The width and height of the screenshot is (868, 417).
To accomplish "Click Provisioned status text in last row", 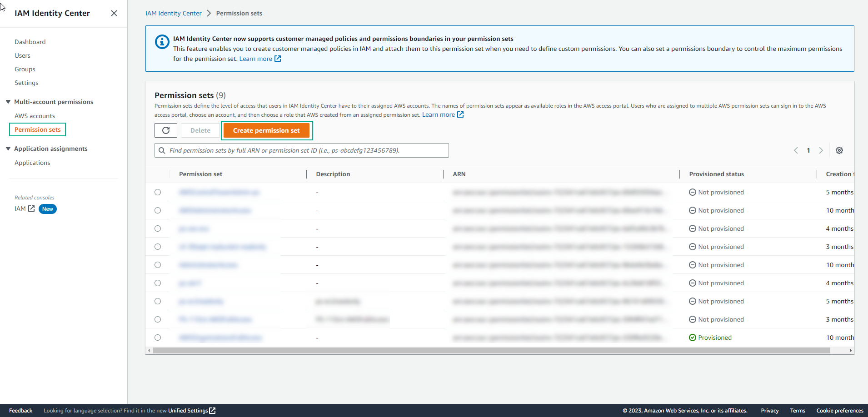I will [715, 338].
